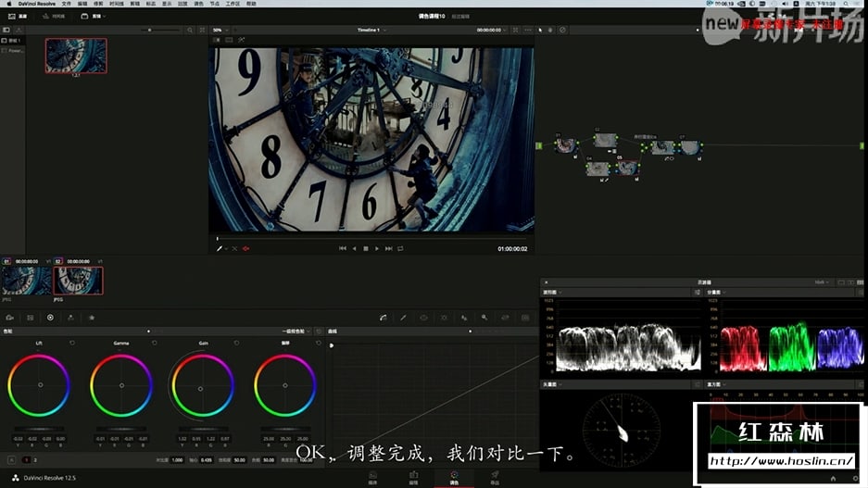Open the Sizing palette
The height and width of the screenshot is (488, 868).
pyautogui.click(x=505, y=318)
